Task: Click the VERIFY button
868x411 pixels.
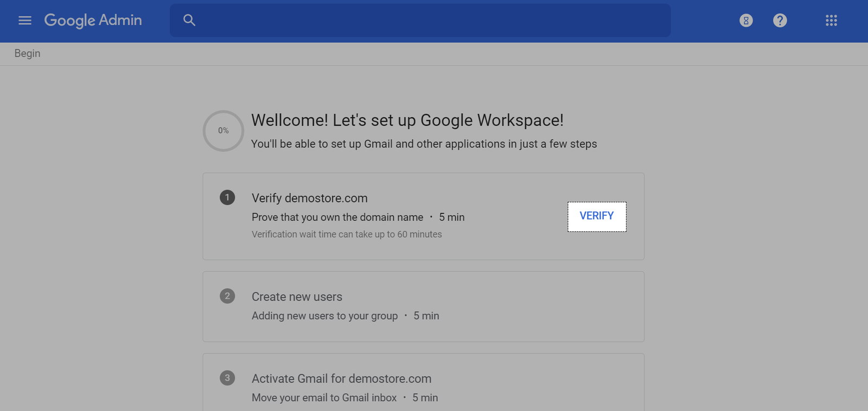Action: pos(597,216)
